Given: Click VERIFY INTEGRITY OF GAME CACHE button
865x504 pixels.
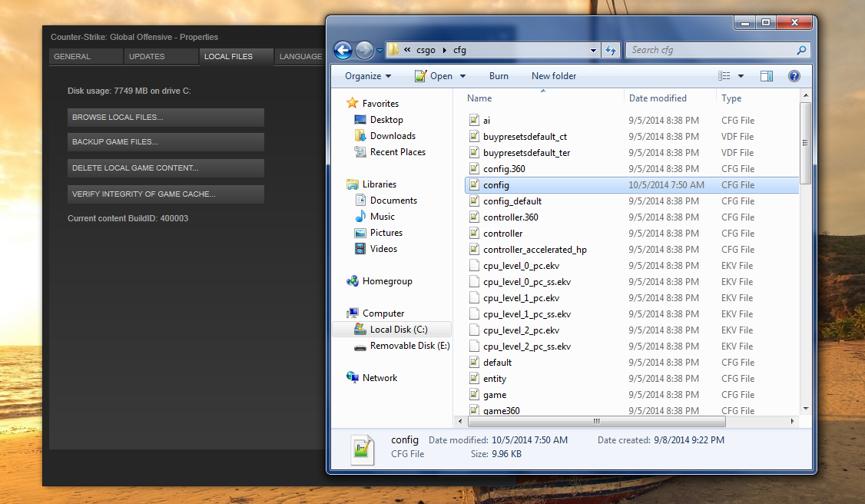Looking at the screenshot, I should [x=165, y=194].
